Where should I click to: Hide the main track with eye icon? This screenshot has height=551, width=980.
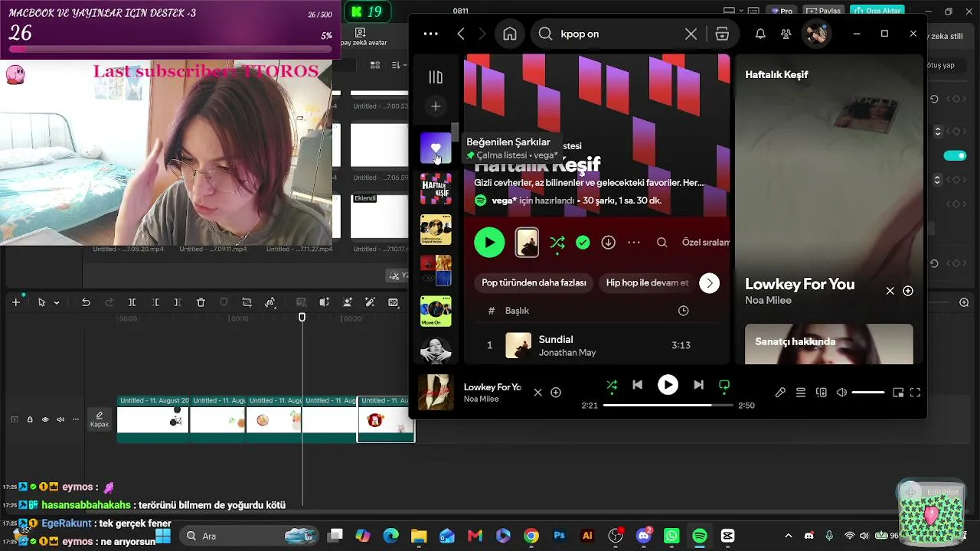click(45, 419)
